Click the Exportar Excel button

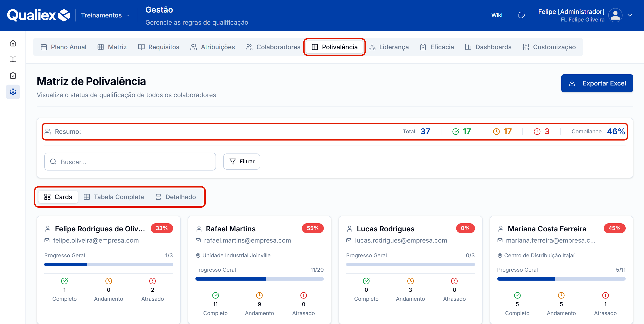[x=597, y=83]
